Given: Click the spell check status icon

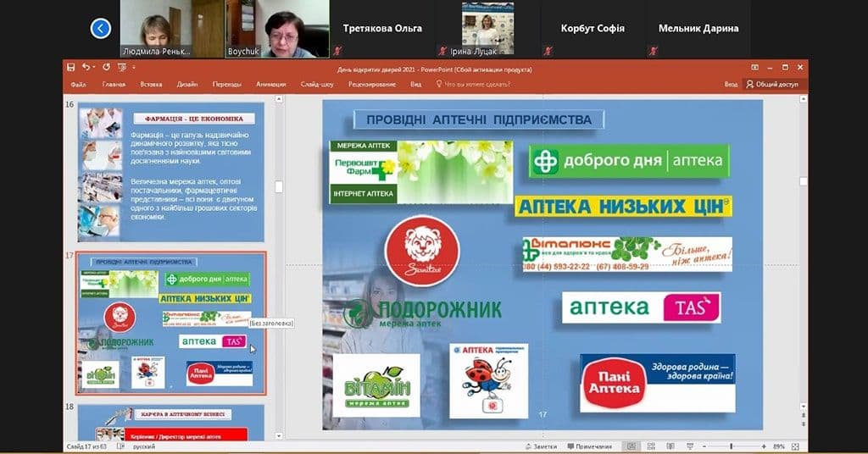Looking at the screenshot, I should (120, 446).
